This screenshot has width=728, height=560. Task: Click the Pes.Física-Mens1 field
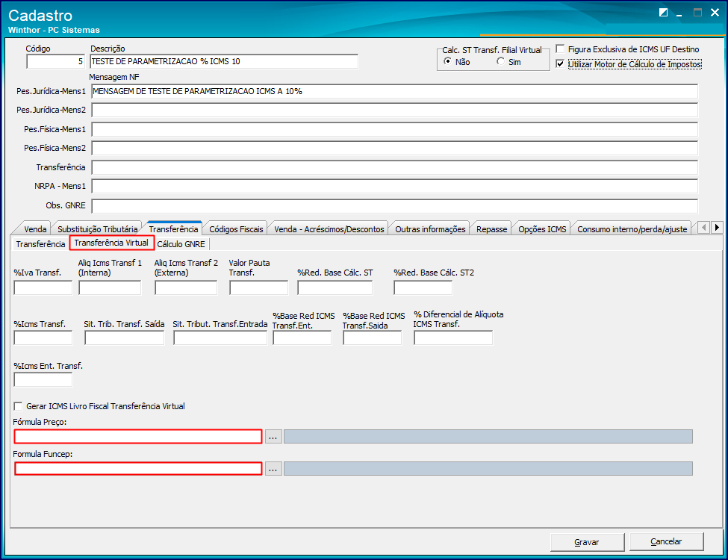(x=395, y=130)
